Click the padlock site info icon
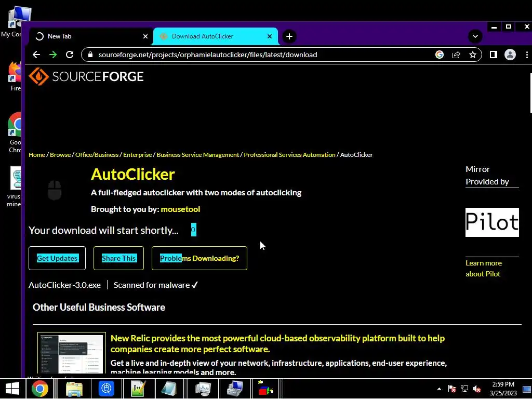 pyautogui.click(x=90, y=55)
